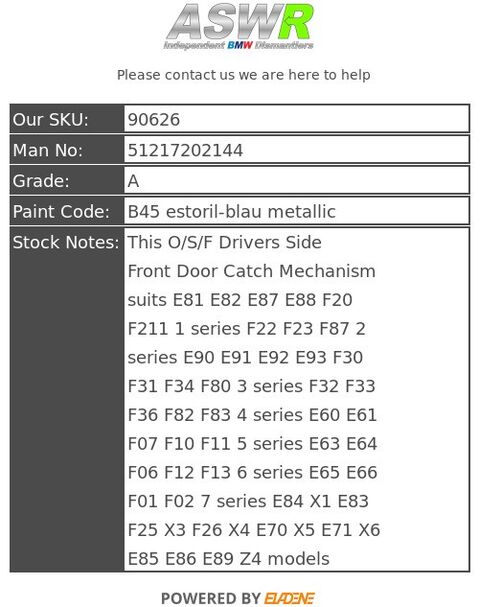The height and width of the screenshot is (607, 480).
Task: Click 'Front Door Catch Mechanism' text
Action: coord(252,271)
